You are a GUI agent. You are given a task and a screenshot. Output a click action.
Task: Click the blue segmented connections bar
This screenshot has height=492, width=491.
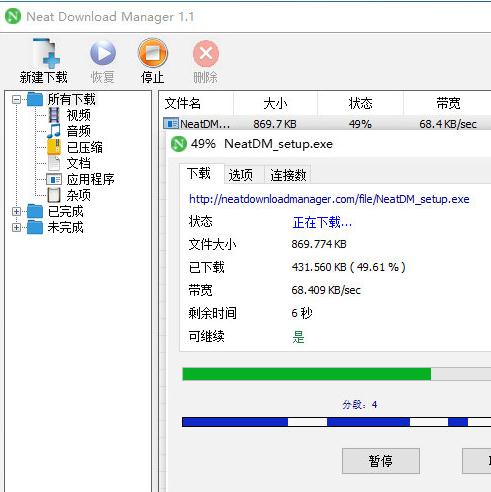337,422
